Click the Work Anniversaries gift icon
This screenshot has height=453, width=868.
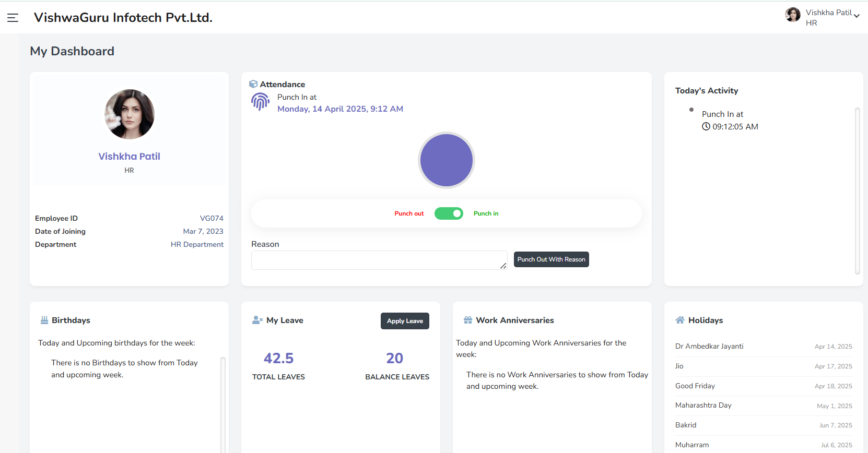468,320
